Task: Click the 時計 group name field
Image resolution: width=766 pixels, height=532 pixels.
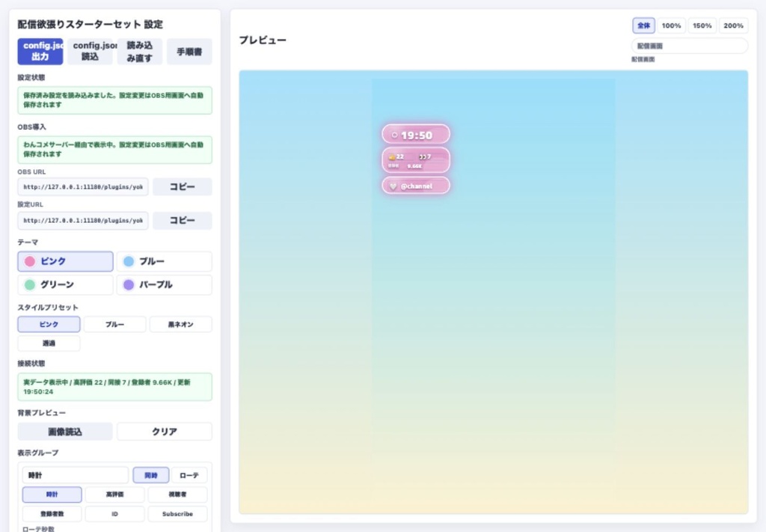Action: [76, 475]
